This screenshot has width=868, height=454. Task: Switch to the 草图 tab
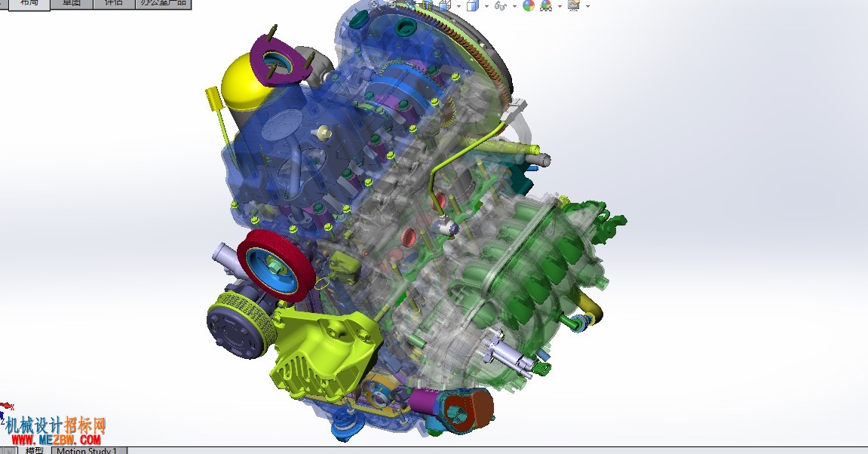tap(72, 3)
